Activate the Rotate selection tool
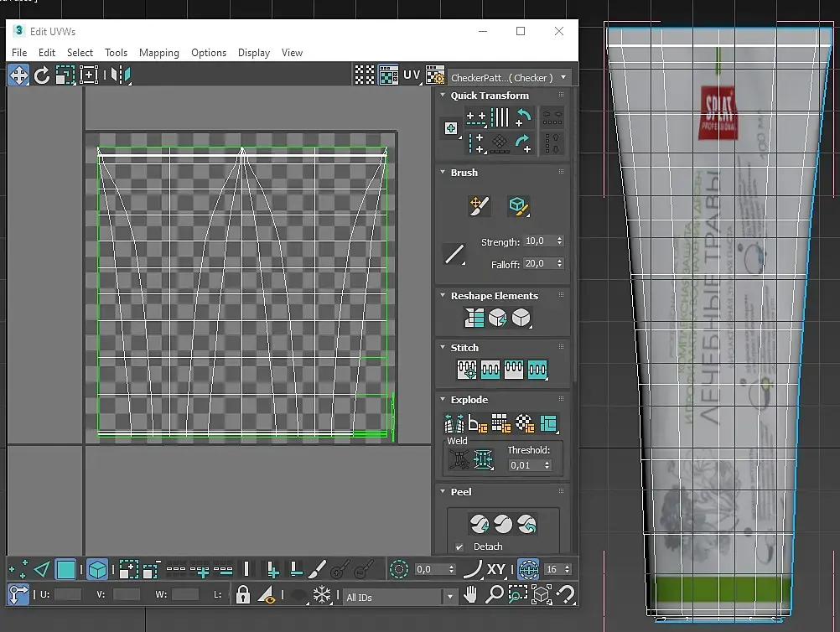Viewport: 840px width, 632px height. (42, 75)
